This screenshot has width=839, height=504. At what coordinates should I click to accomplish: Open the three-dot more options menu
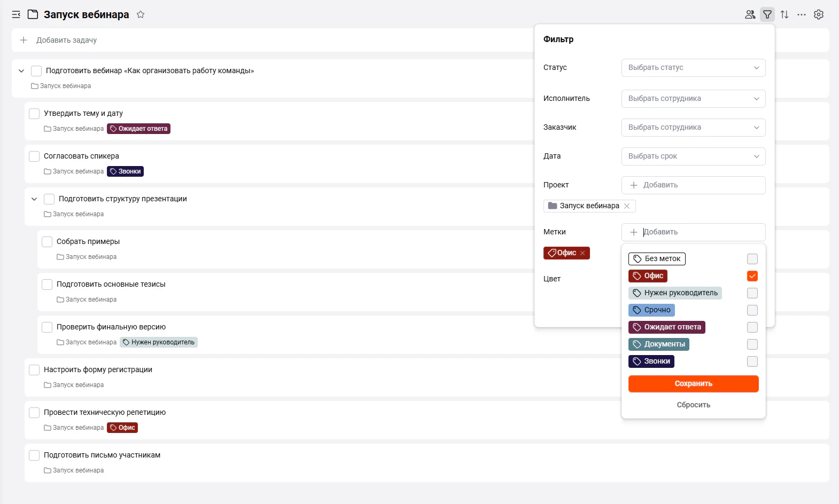[802, 14]
